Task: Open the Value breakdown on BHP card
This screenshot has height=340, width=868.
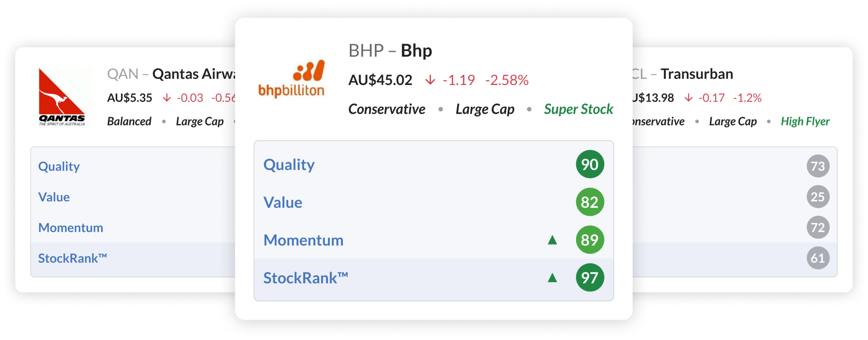Action: [x=283, y=202]
